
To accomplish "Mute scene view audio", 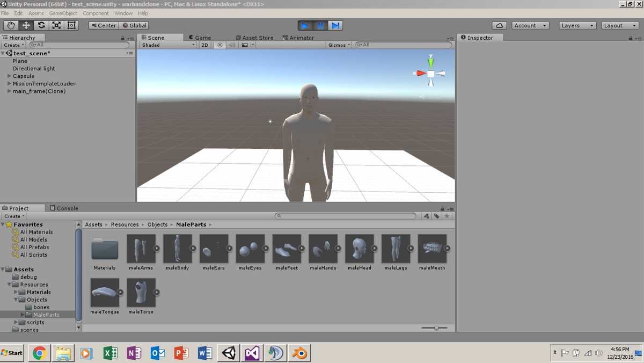I will click(231, 45).
